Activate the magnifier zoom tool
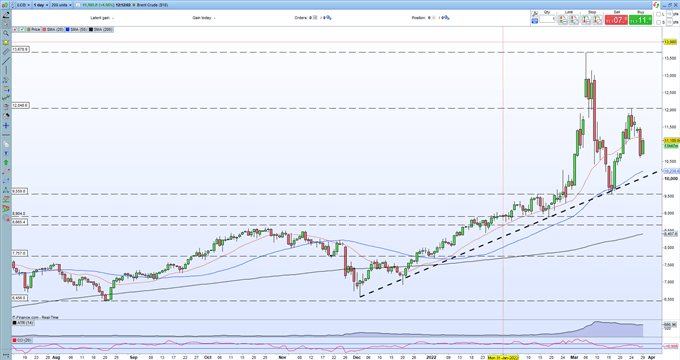The height and width of the screenshot is (360, 680). [6, 33]
